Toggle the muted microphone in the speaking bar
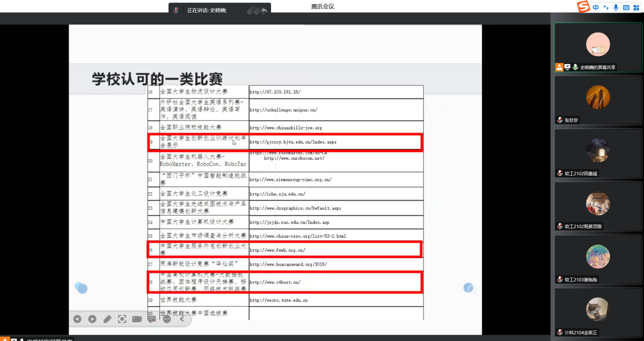 pos(176,10)
